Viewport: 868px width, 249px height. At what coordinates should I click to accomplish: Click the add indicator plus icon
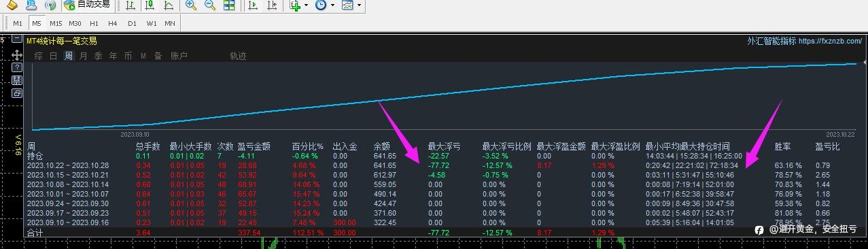click(x=295, y=5)
